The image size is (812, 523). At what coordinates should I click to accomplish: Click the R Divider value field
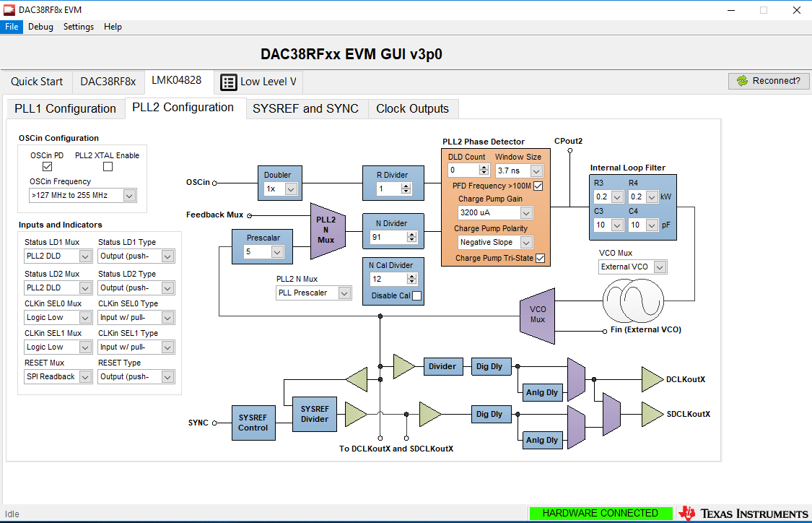pyautogui.click(x=388, y=189)
